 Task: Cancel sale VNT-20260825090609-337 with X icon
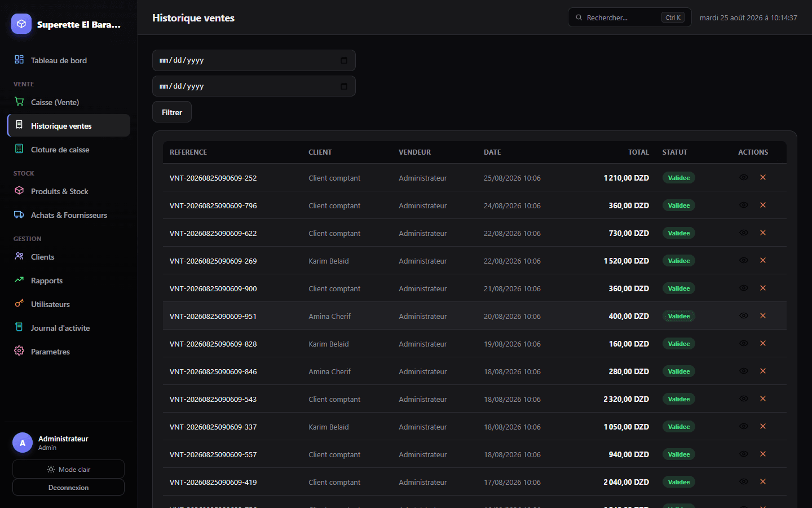click(x=763, y=426)
